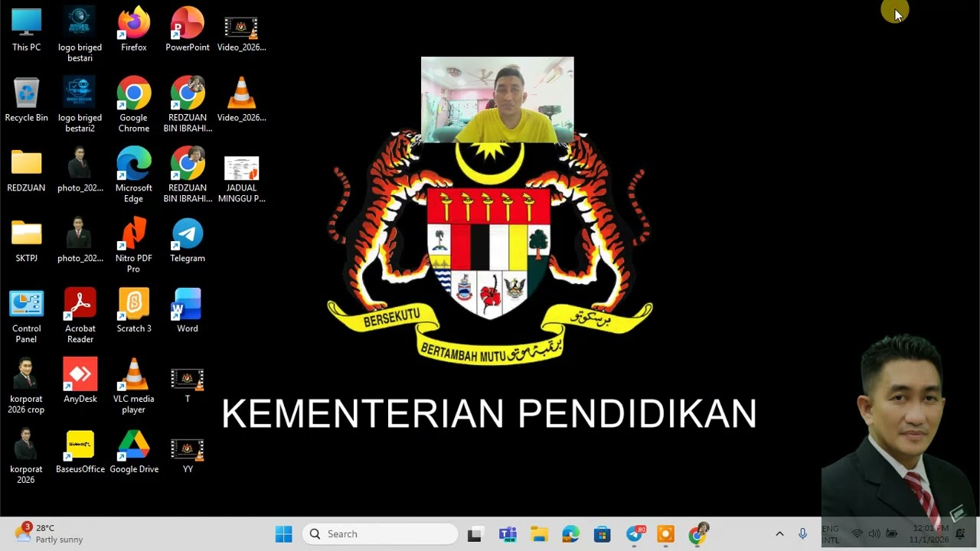Viewport: 980px width, 551px height.
Task: Launch Nitro PDF Pro
Action: pos(133,246)
